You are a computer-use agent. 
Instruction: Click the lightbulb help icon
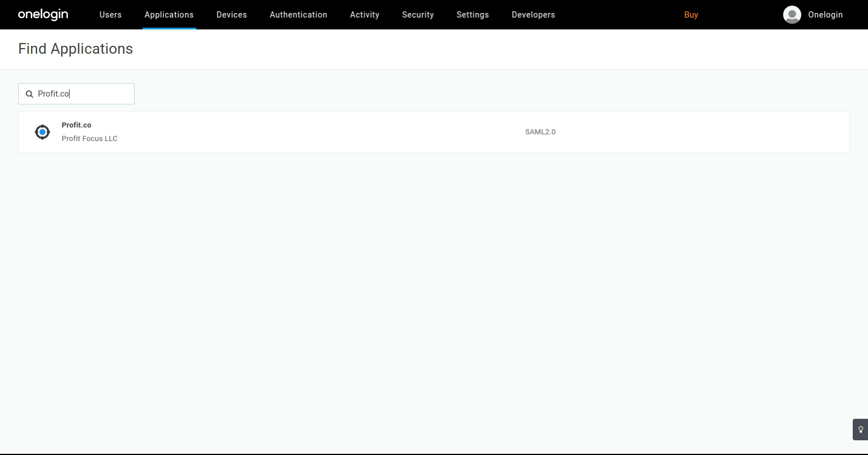coord(861,430)
